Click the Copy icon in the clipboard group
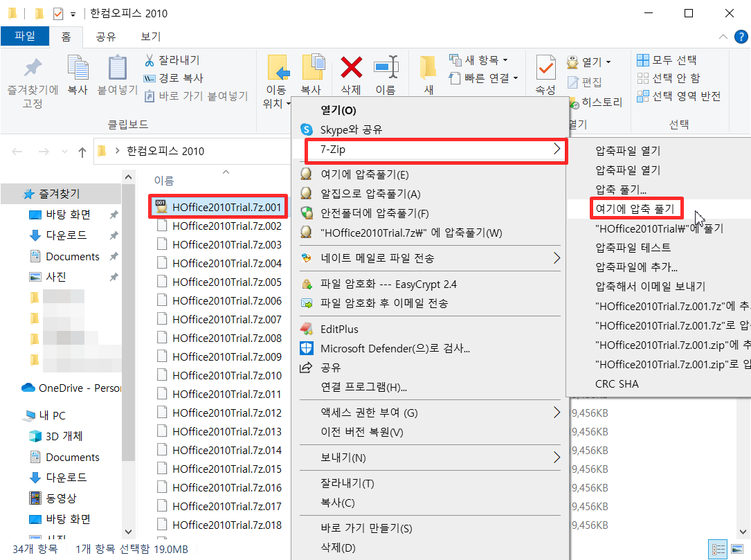This screenshot has width=751, height=560. [78, 68]
